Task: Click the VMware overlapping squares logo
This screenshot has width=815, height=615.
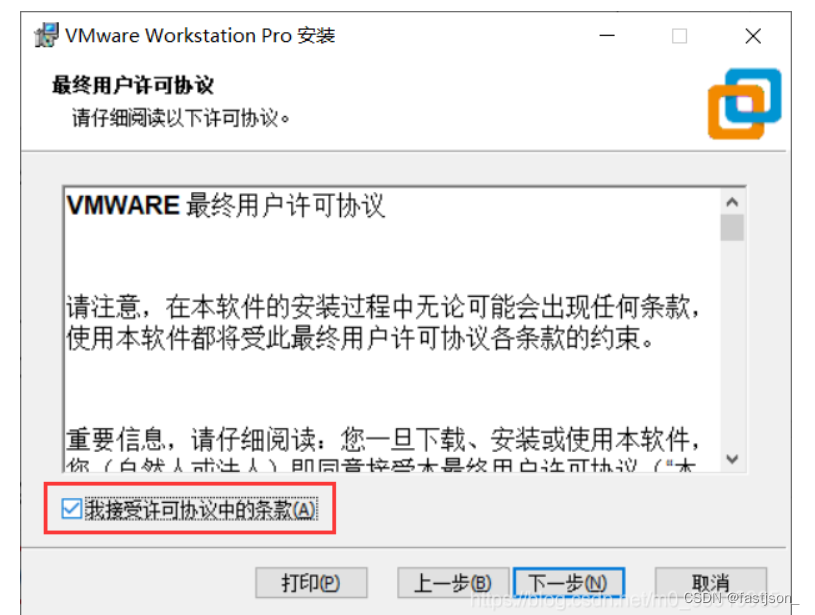Action: pos(744,103)
